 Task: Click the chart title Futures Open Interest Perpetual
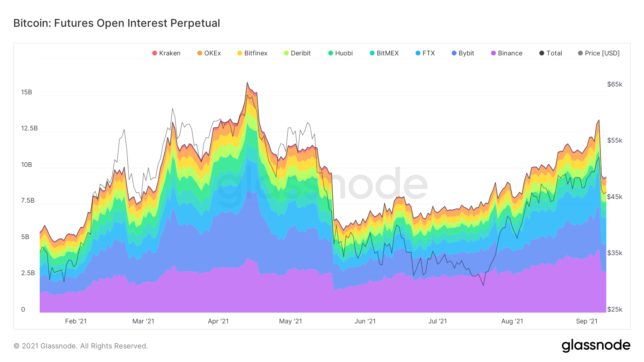click(137, 23)
